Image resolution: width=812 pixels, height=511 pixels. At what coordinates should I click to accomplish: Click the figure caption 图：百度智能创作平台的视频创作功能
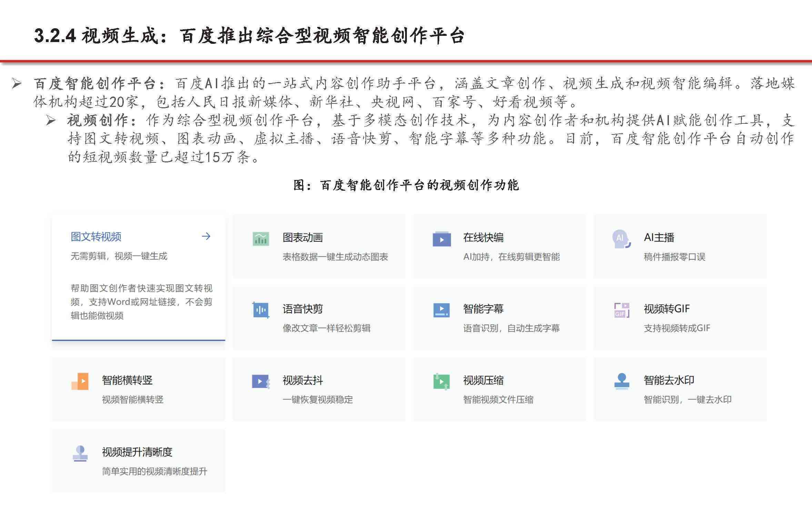click(x=406, y=185)
